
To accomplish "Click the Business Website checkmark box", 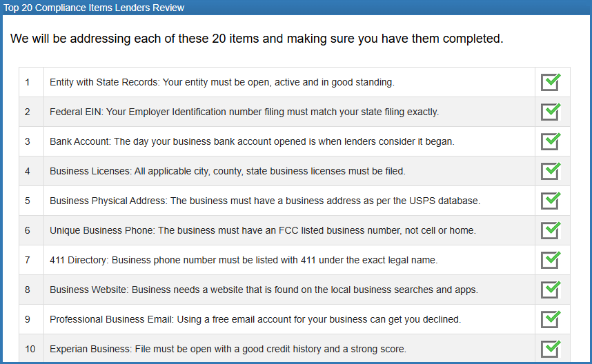I will tap(550, 290).
